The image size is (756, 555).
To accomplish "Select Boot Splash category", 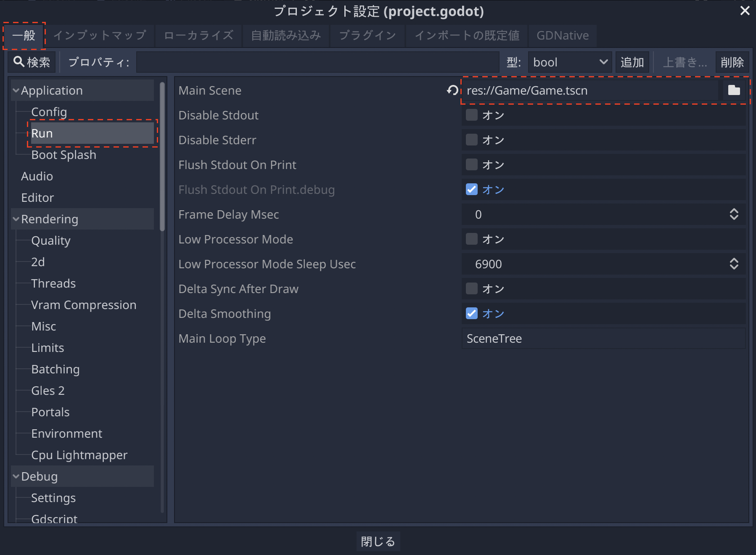I will pyautogui.click(x=63, y=155).
